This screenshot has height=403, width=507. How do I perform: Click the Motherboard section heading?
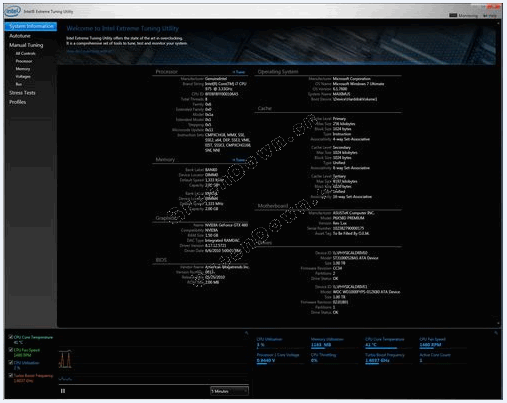273,206
